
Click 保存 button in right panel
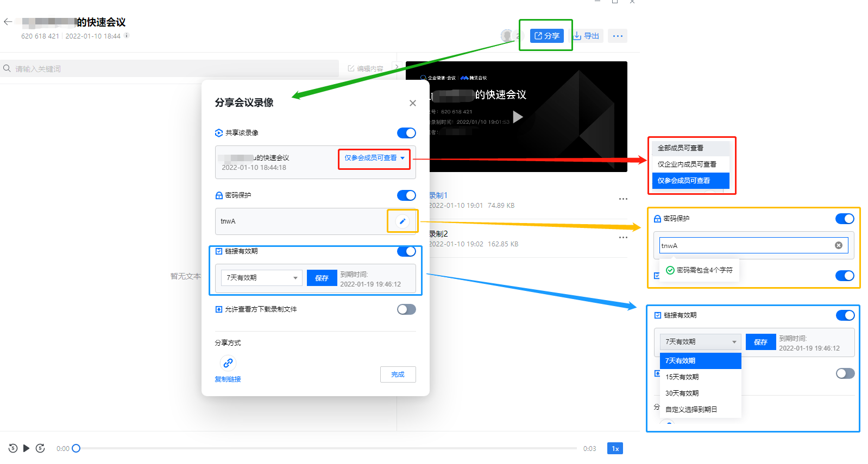click(760, 342)
